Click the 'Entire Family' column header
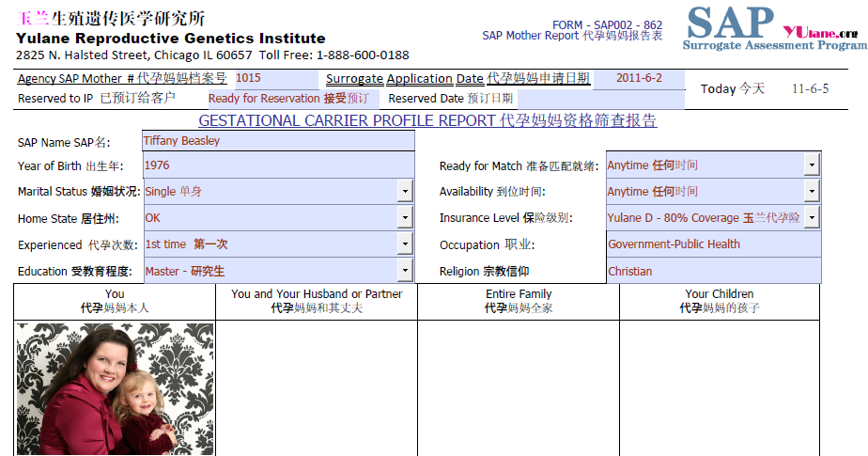This screenshot has width=868, height=456. tap(519, 301)
